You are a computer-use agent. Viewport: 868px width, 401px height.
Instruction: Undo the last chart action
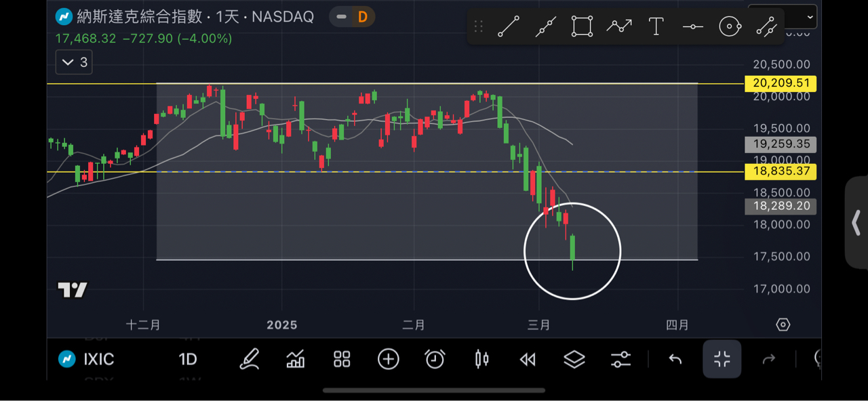[675, 359]
